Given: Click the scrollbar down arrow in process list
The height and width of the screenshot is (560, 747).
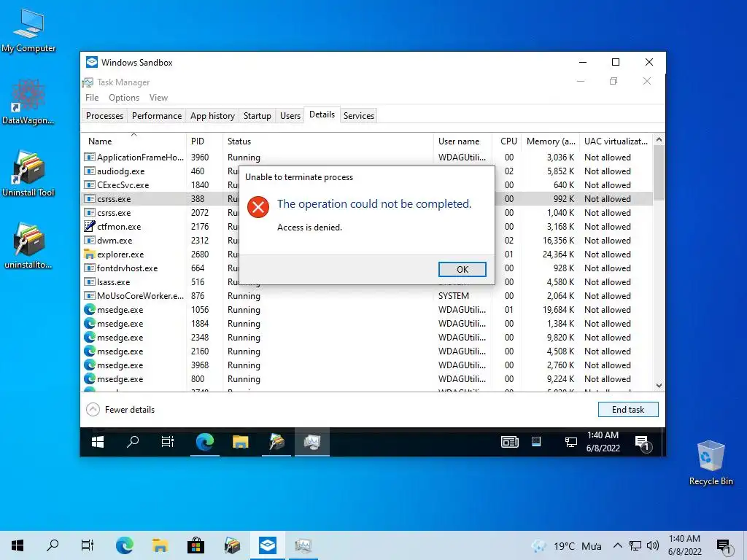Looking at the screenshot, I should pyautogui.click(x=659, y=386).
